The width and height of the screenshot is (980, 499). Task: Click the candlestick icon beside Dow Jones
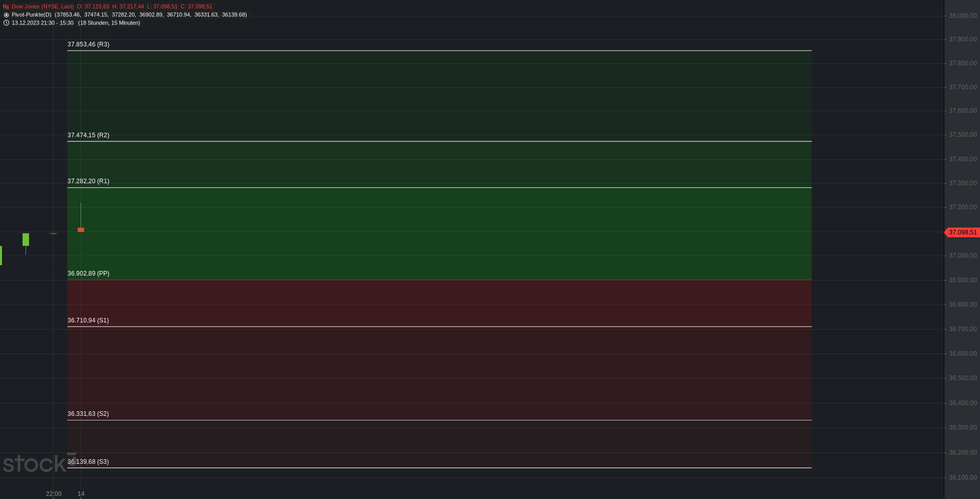pyautogui.click(x=6, y=7)
